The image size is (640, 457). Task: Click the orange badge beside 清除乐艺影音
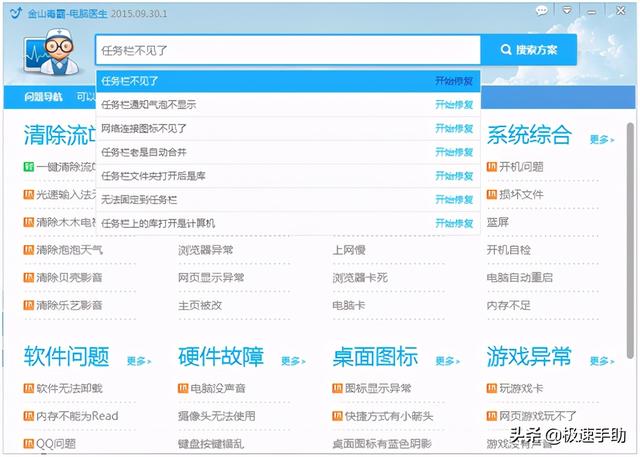[x=29, y=305]
